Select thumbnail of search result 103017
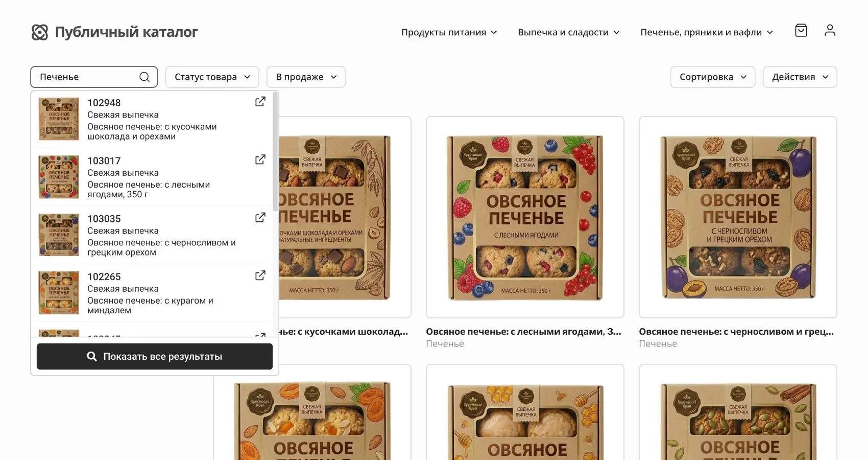 [59, 176]
